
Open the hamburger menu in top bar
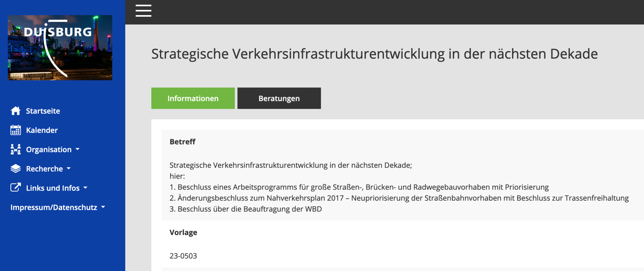(143, 11)
